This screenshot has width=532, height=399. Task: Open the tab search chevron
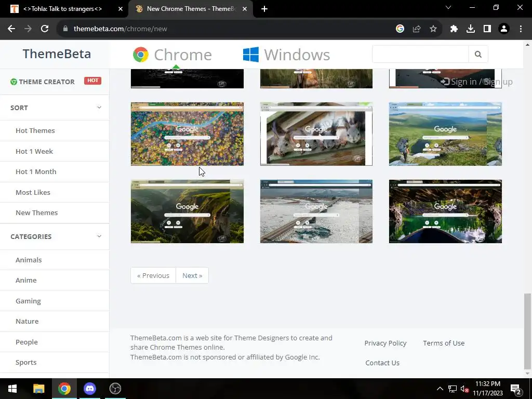point(448,7)
